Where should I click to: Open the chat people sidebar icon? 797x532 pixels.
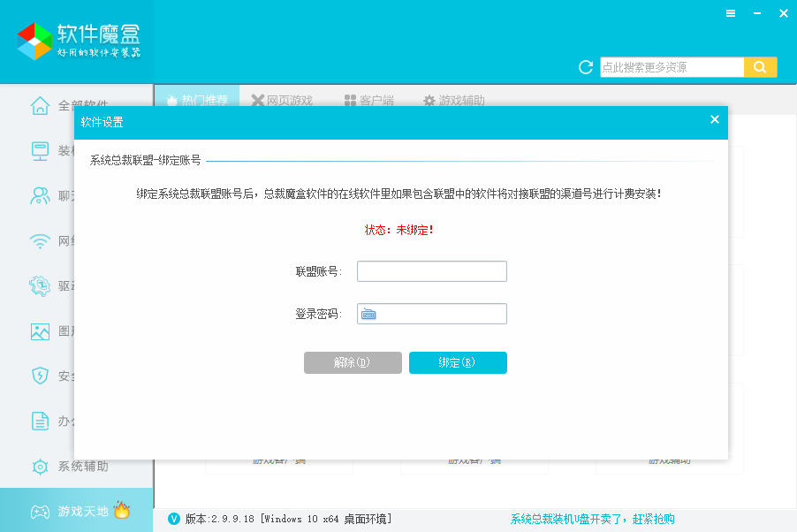pos(40,196)
